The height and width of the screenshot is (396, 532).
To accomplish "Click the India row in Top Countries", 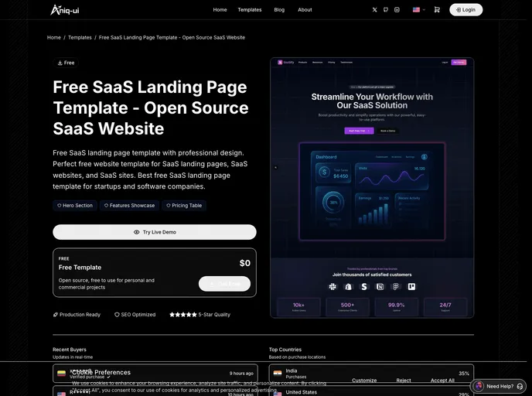I will pyautogui.click(x=371, y=374).
